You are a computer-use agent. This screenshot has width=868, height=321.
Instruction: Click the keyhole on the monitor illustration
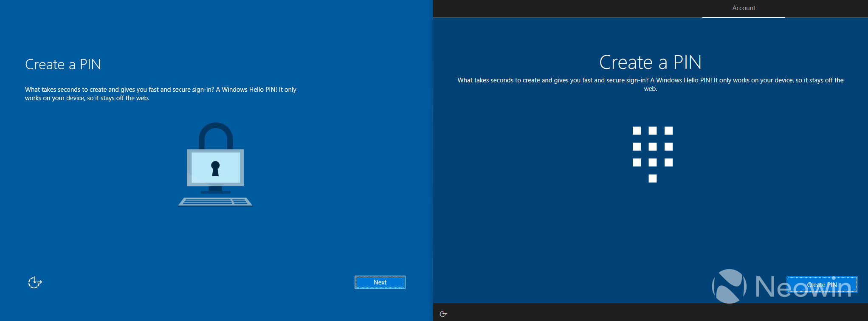(215, 168)
